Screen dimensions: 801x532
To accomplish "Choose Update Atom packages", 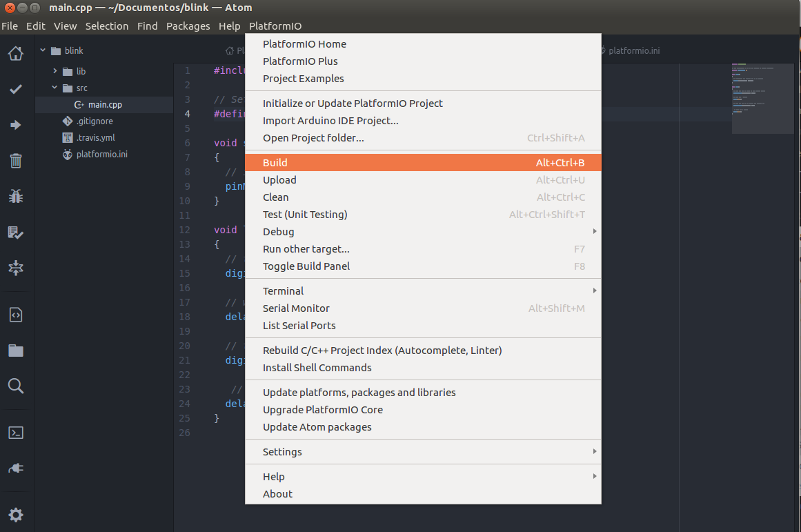I will (423, 427).
